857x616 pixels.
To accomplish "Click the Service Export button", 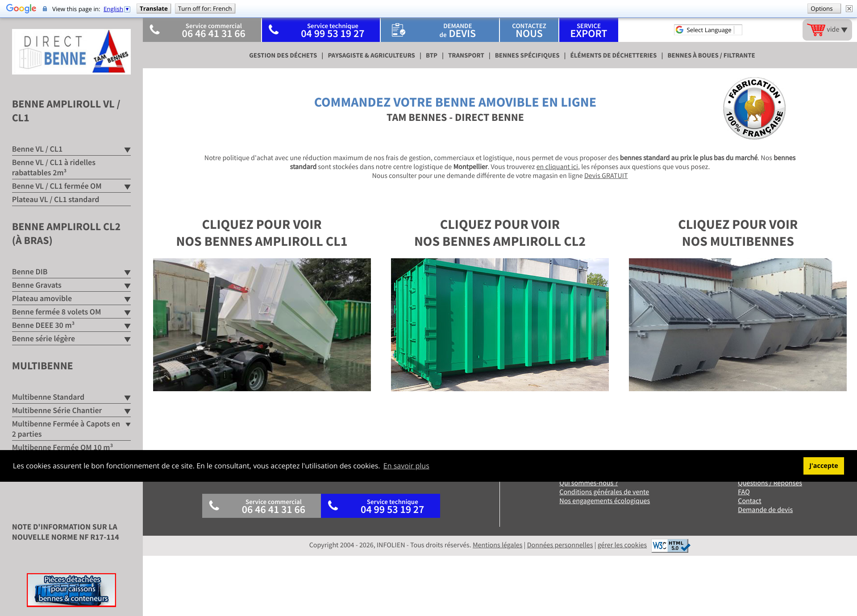I will [x=589, y=30].
